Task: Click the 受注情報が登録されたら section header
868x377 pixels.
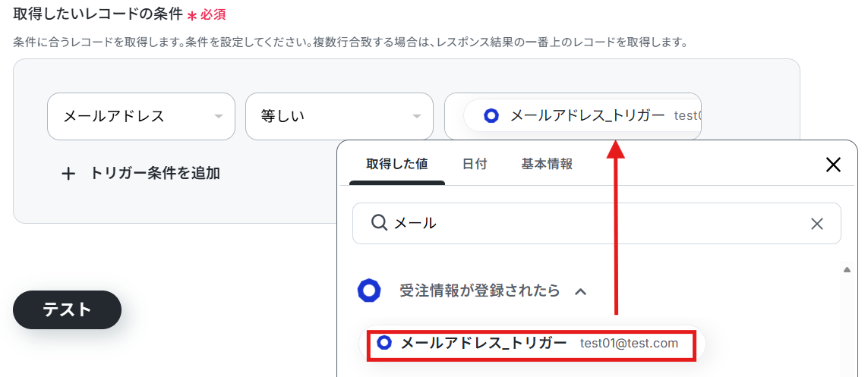Action: 473,291
